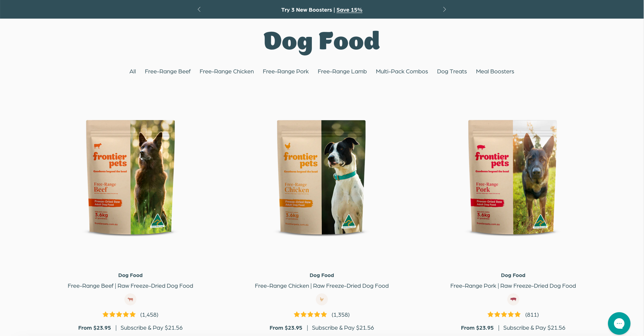Open the Free-Range Beef bag image

[130, 178]
